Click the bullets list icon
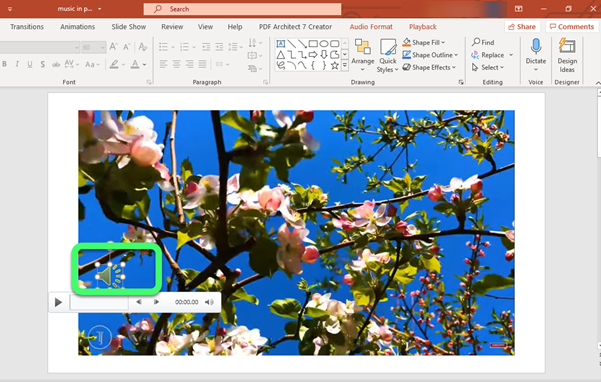Screen dimensions: 601x382 pos(164,47)
